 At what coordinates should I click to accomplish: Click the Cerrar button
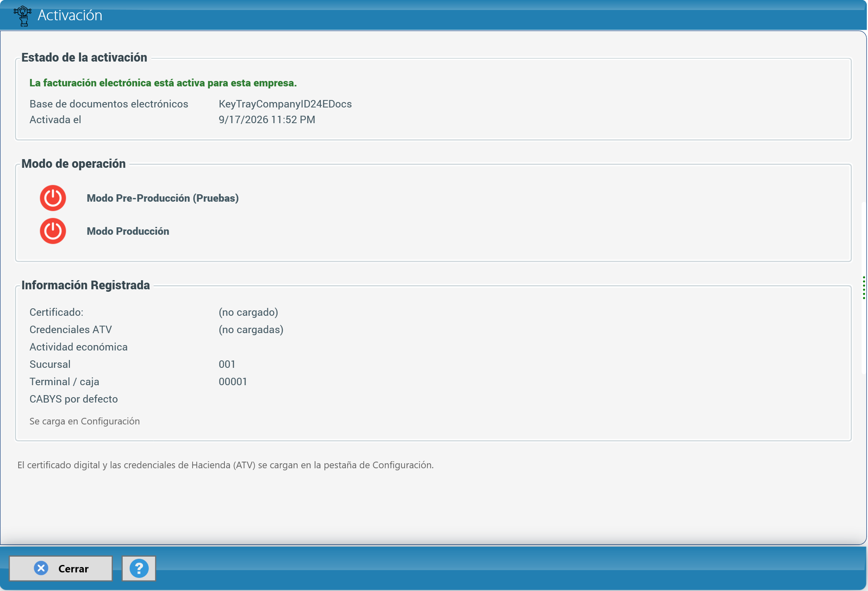61,569
